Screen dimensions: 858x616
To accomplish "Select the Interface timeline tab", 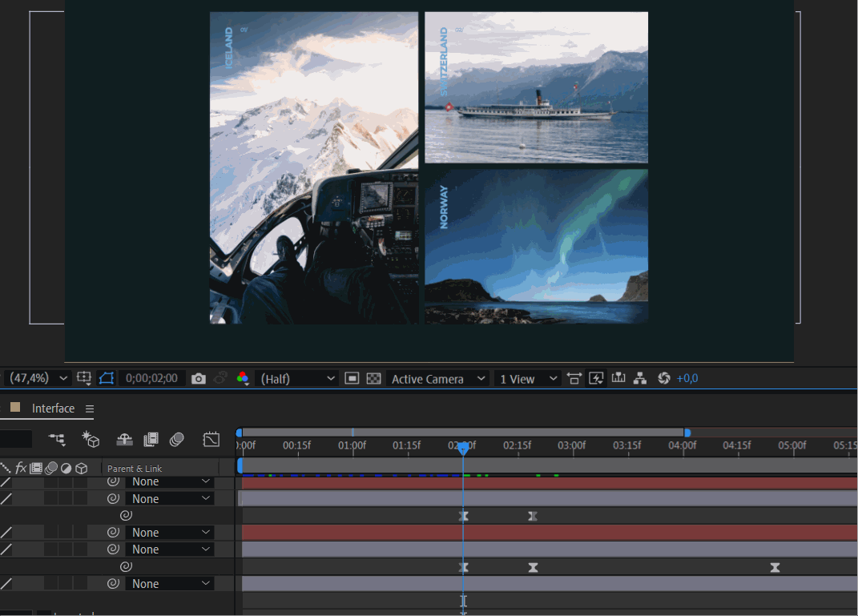I will coord(53,409).
